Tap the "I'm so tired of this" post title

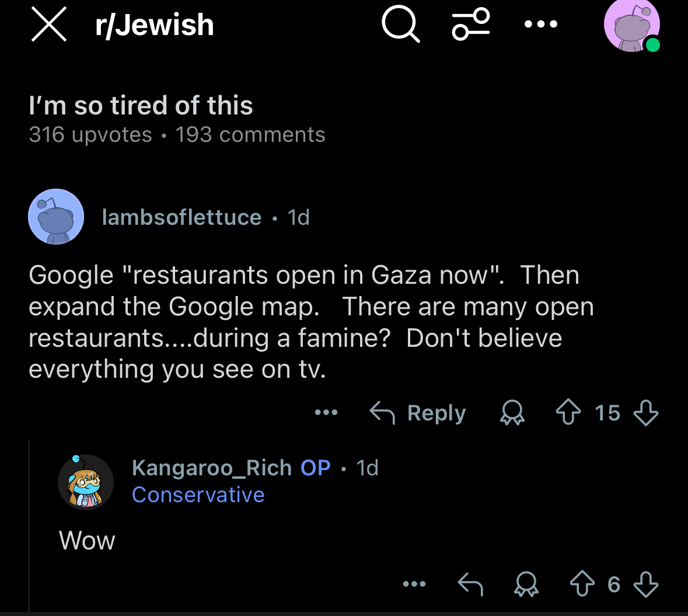pyautogui.click(x=141, y=106)
